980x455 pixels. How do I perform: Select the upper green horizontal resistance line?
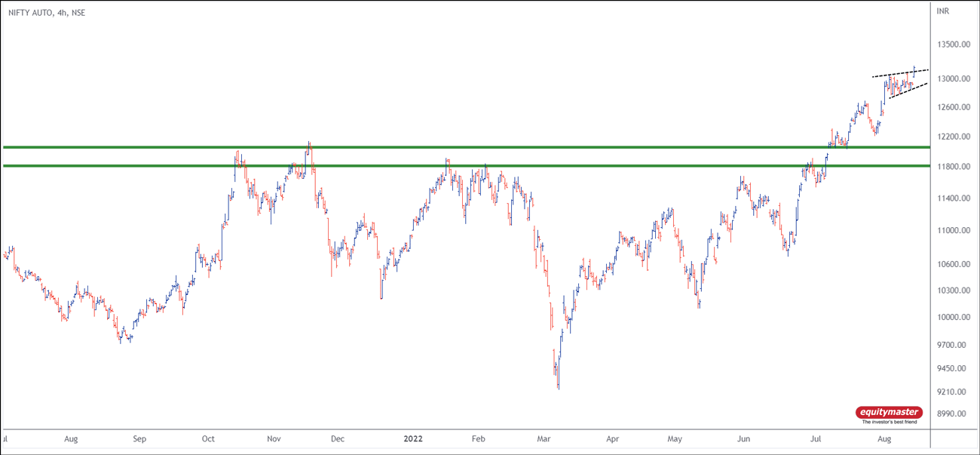tap(452, 147)
